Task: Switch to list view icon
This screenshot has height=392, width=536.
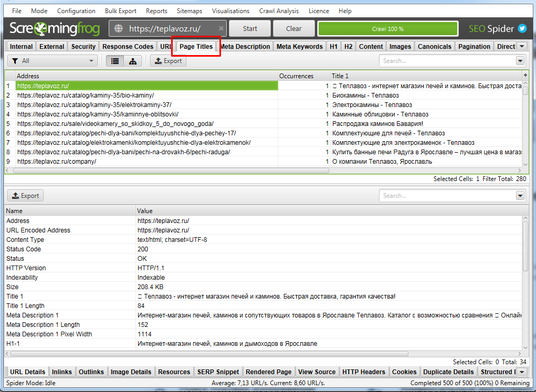Action: [115, 61]
